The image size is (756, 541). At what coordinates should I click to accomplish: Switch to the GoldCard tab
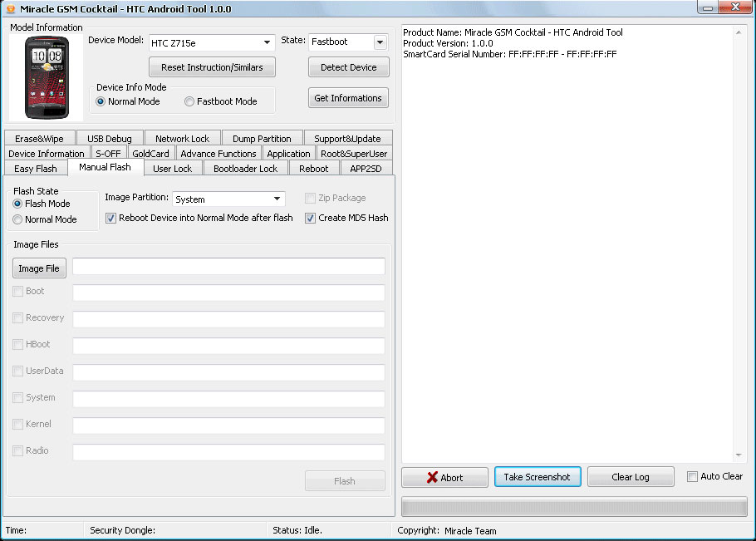click(151, 154)
